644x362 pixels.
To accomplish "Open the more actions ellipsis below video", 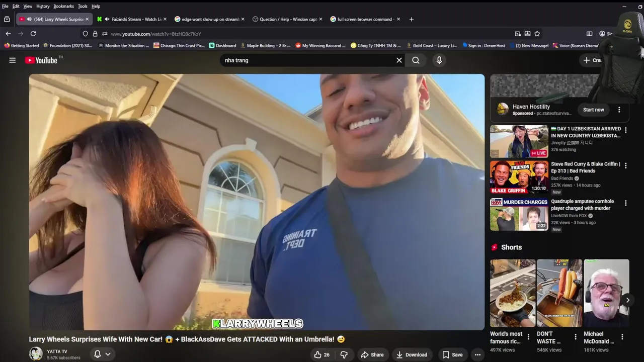I will pyautogui.click(x=477, y=355).
